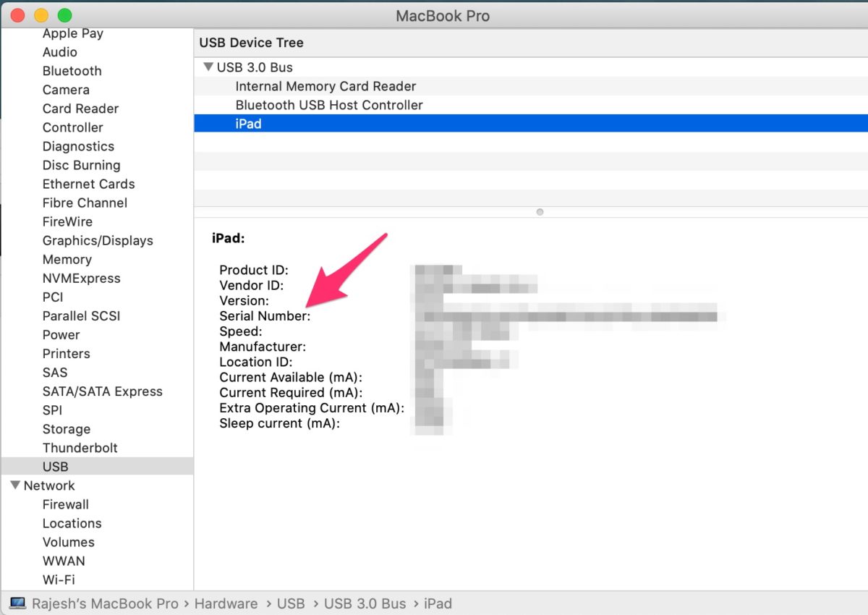Click the laptop icon in the path bar
Viewport: 868px width, 615px height.
point(18,603)
